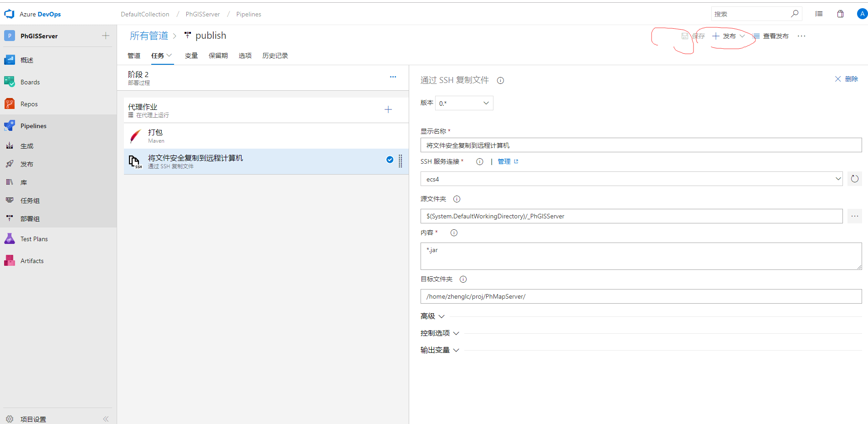868x424 pixels.
Task: Expand the 高级 section
Action: point(432,316)
